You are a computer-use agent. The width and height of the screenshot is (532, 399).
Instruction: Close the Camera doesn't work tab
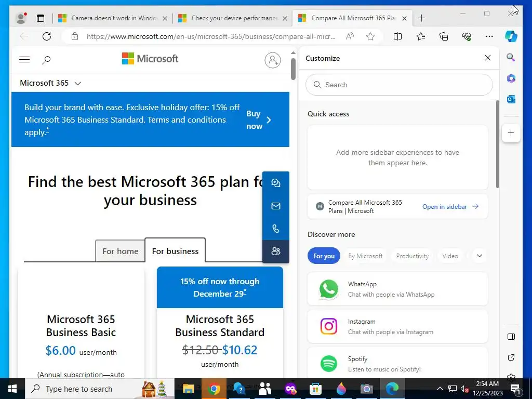click(x=165, y=18)
